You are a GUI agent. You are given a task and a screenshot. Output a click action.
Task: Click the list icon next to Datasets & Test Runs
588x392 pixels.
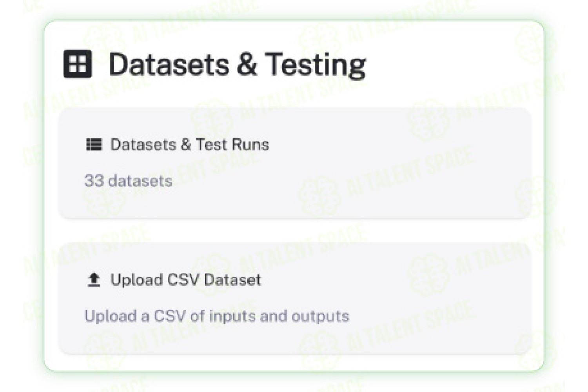(x=94, y=145)
